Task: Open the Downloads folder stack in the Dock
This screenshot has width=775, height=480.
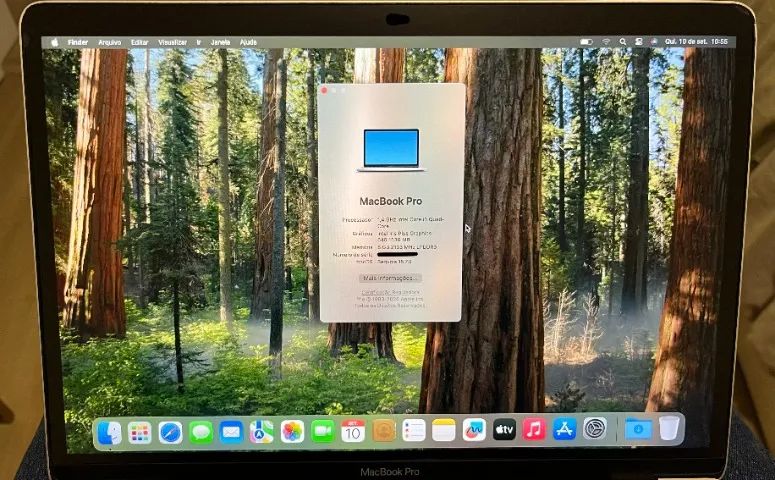Action: tap(638, 428)
